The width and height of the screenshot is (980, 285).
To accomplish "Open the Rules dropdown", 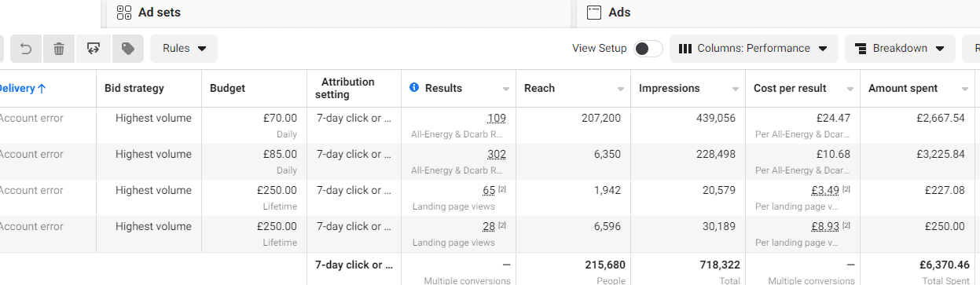I will [184, 49].
